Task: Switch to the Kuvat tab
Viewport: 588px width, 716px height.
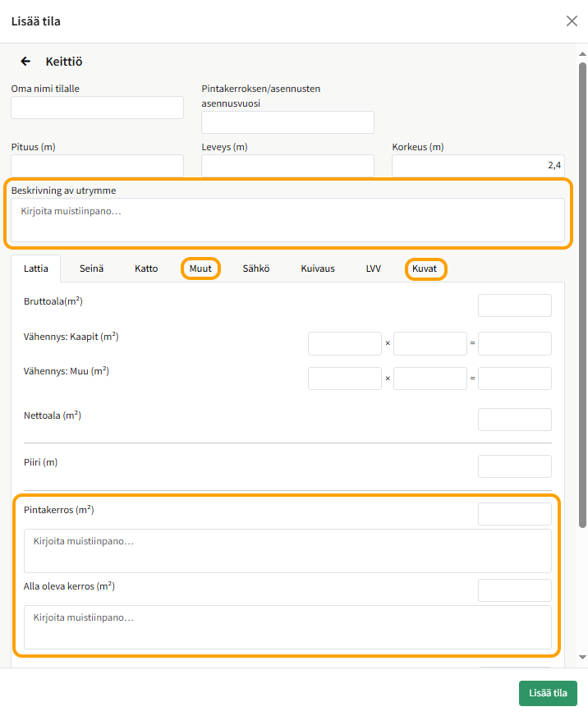Action: coord(425,268)
